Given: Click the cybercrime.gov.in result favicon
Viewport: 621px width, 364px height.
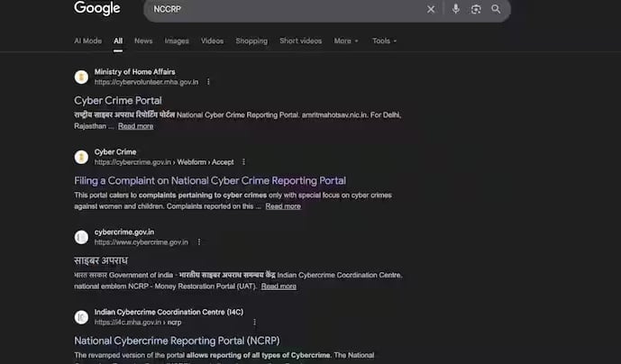Looking at the screenshot, I should click(x=81, y=237).
